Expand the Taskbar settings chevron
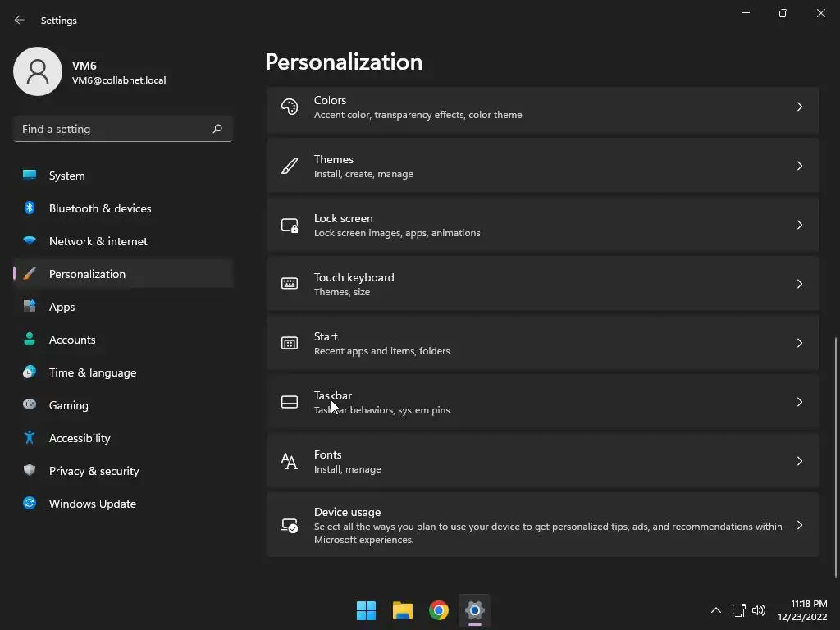This screenshot has width=840, height=630. point(799,402)
